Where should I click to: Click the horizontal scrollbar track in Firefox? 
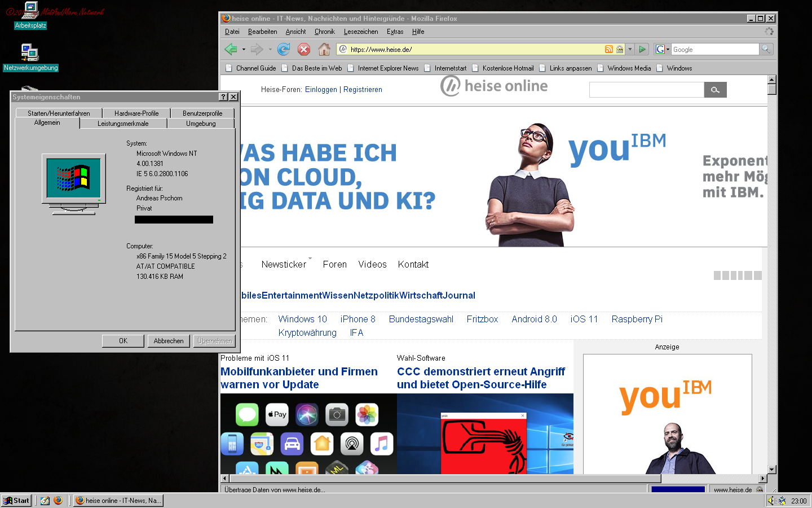coord(710,479)
